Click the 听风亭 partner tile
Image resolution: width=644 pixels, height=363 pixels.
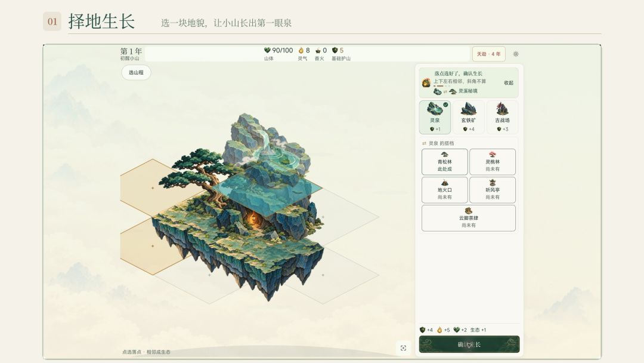(493, 190)
